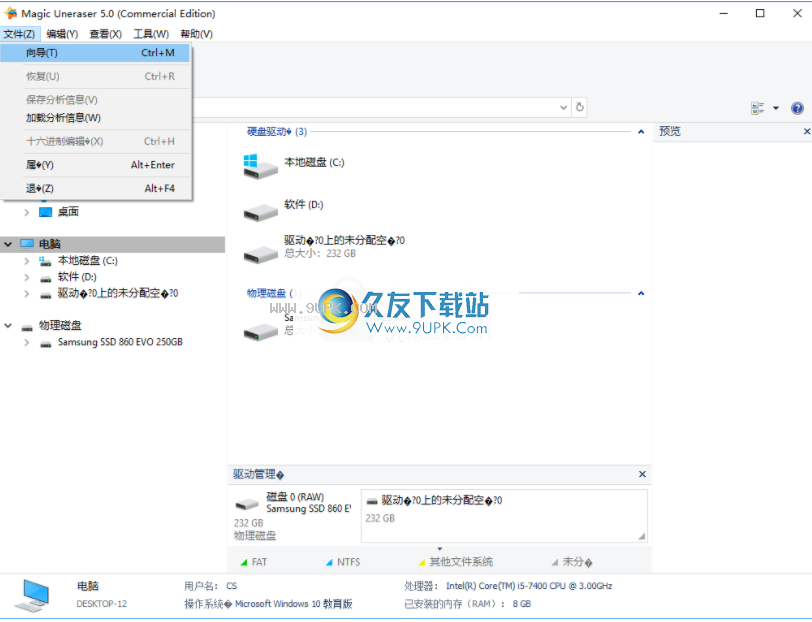Screen dimensions: 812x622
Task: Select 软件 (D:) drive icon in main pane
Action: (260, 212)
